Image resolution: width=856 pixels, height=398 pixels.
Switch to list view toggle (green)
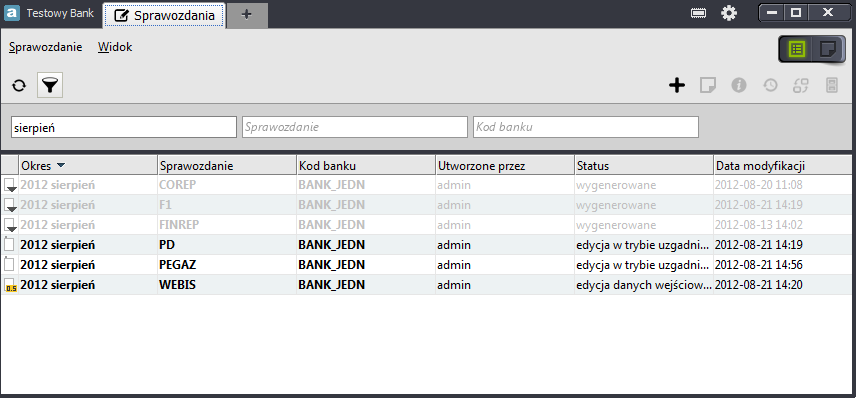click(796, 50)
